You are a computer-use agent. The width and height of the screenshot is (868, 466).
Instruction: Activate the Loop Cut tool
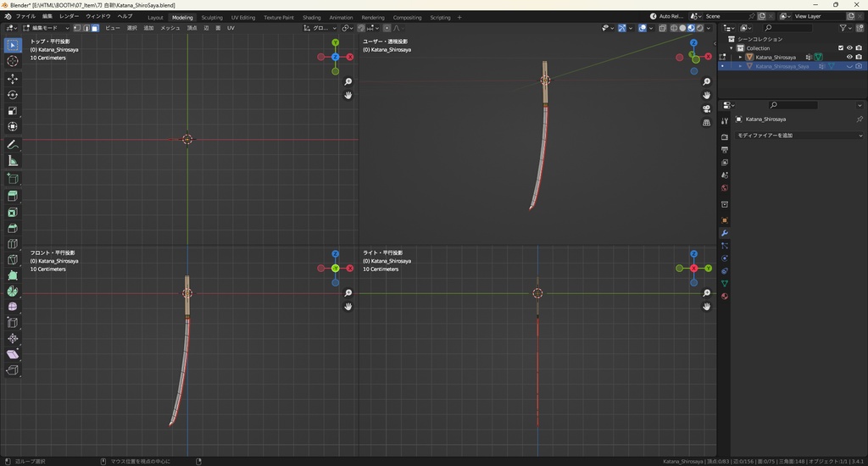(13, 244)
